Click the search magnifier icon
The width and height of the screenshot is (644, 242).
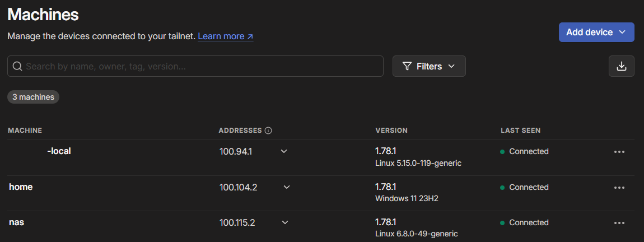coord(17,66)
